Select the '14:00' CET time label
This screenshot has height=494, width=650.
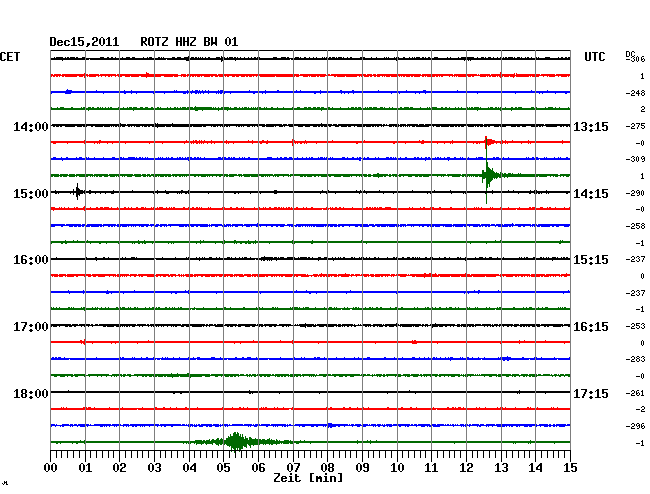pyautogui.click(x=31, y=126)
